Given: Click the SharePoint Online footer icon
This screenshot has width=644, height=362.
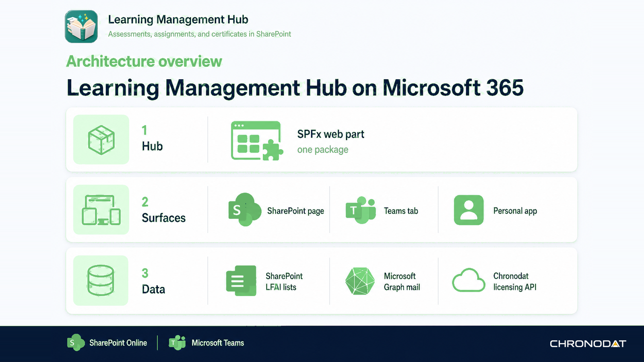Looking at the screenshot, I should (76, 343).
